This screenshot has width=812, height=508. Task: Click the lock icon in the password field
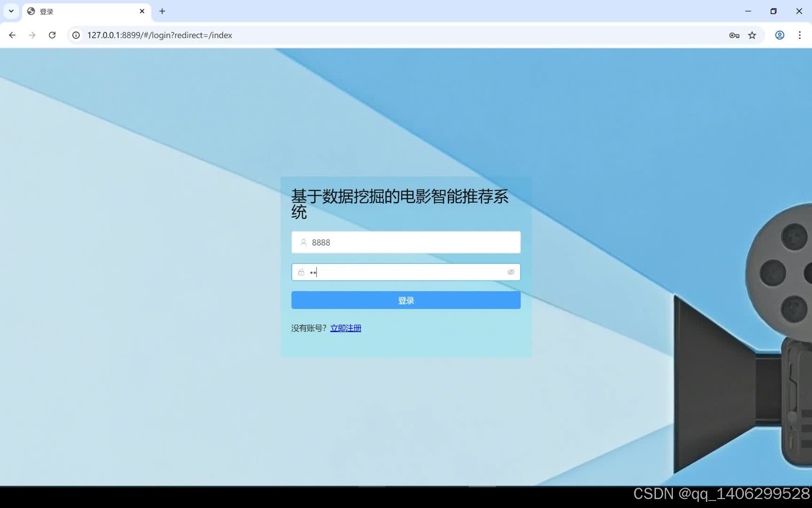click(301, 272)
